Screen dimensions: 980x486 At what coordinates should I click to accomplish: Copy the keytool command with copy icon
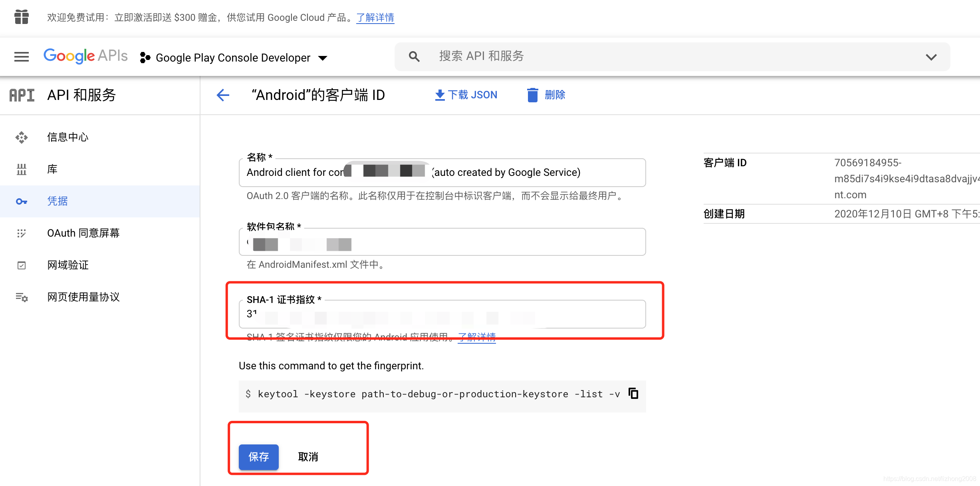pos(633,394)
